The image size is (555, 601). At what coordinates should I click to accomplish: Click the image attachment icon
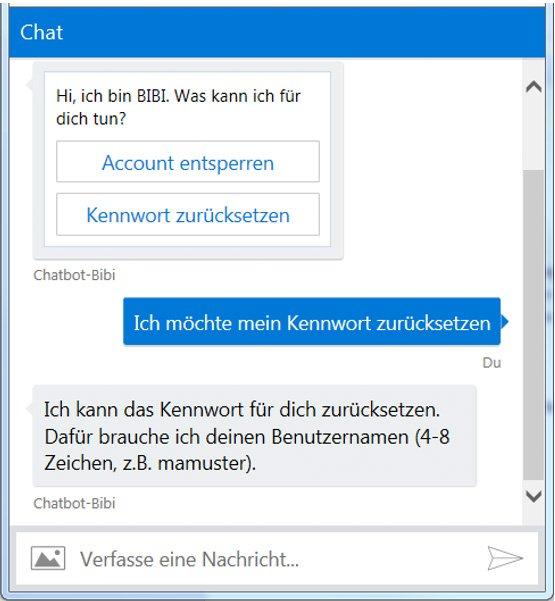(48, 558)
